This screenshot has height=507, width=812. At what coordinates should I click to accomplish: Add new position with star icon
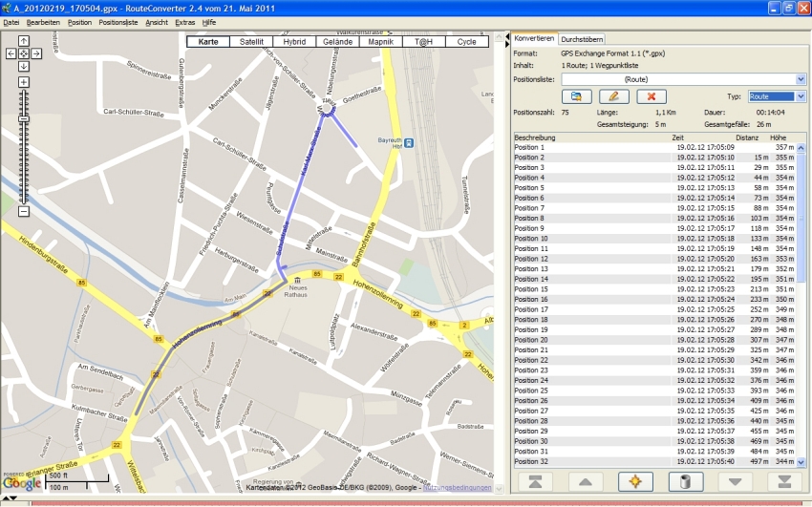[x=635, y=481]
